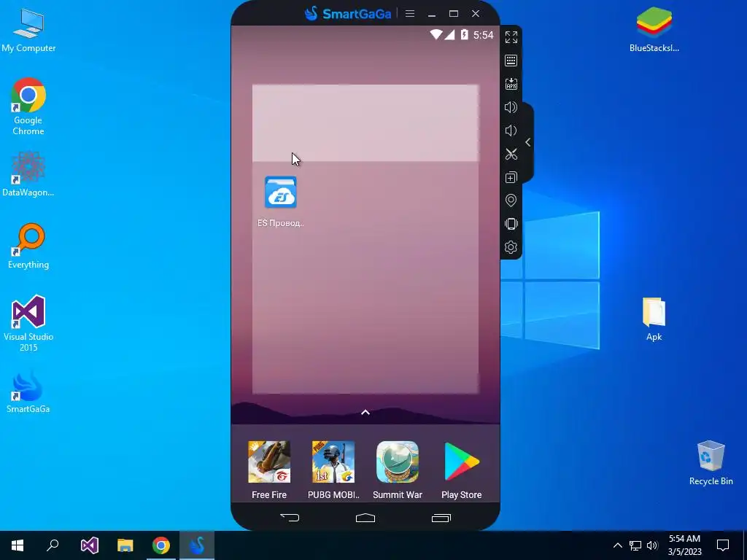Switch to Chrome in the taskbar
Viewport: 747px width, 560px height.
point(161,545)
